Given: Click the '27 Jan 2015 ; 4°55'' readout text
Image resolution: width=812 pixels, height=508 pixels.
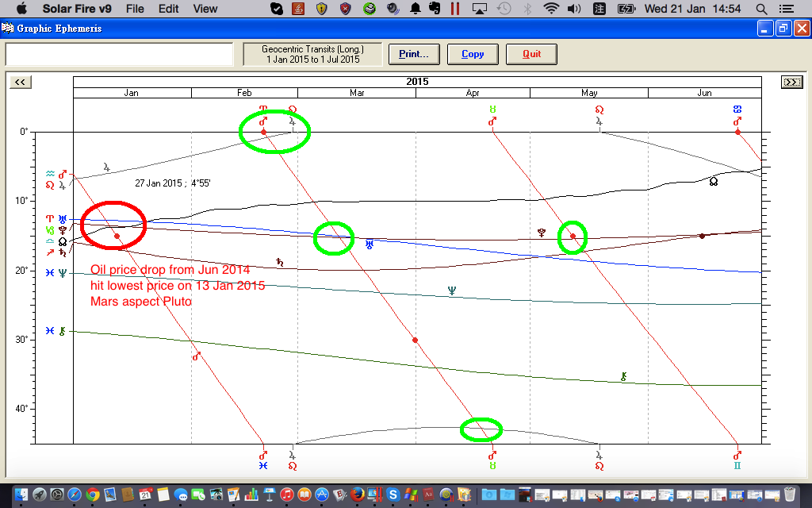Looking at the screenshot, I should (x=172, y=183).
